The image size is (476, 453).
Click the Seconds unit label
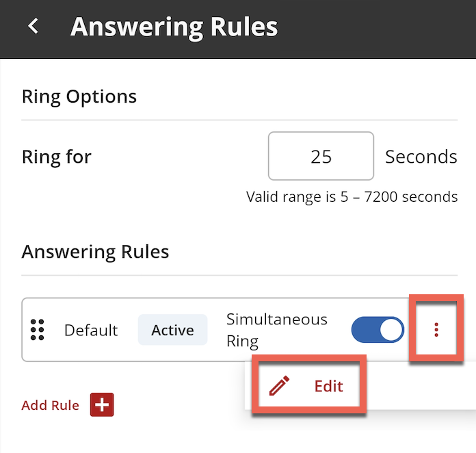421,157
